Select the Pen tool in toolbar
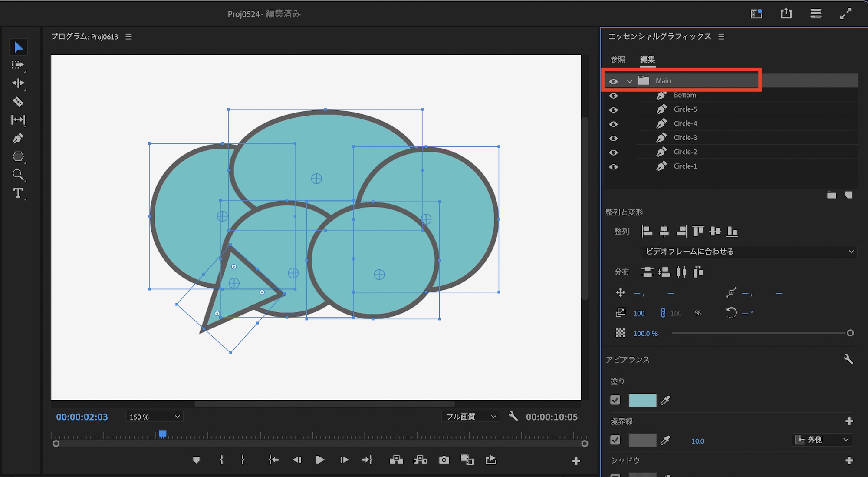This screenshot has height=477, width=868. pyautogui.click(x=18, y=138)
